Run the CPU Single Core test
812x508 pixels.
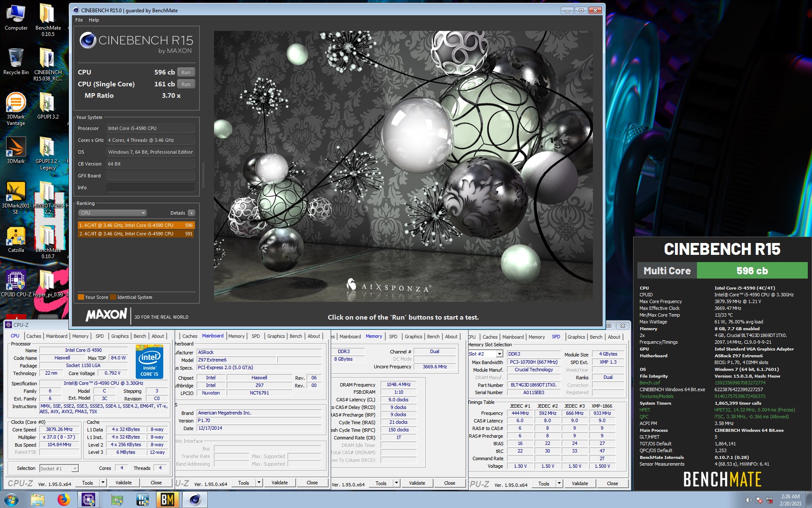point(186,84)
